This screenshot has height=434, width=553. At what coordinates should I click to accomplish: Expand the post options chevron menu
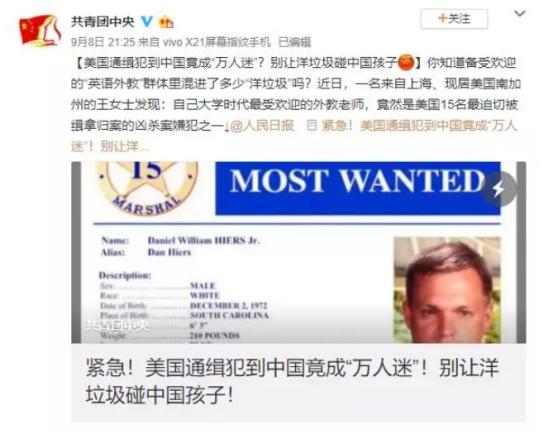coord(520,14)
